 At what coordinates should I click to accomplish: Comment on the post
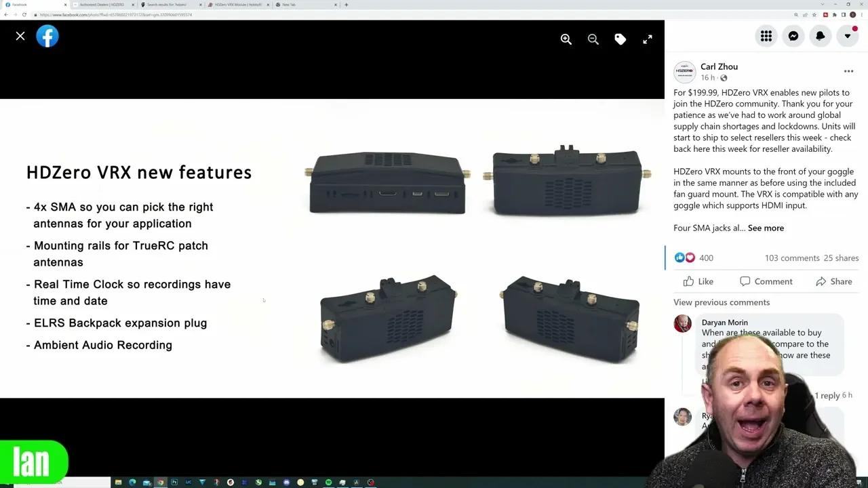point(766,281)
